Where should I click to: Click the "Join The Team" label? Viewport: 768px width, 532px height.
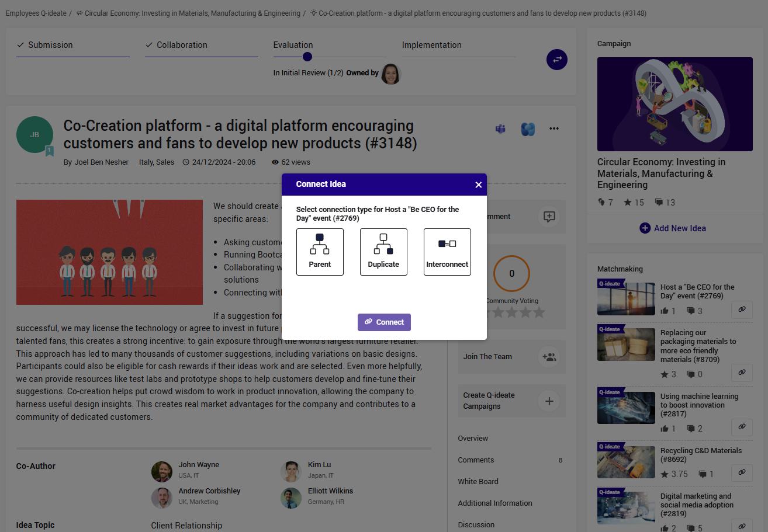pos(487,357)
